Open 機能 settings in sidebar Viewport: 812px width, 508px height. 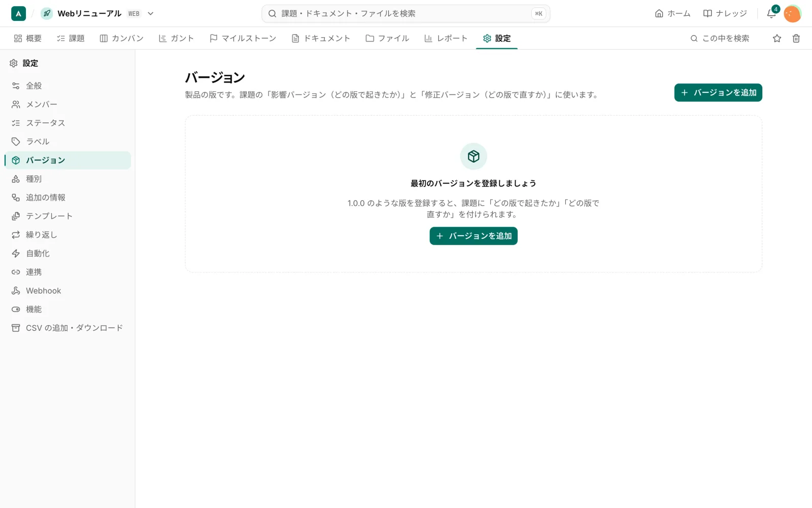(67, 309)
